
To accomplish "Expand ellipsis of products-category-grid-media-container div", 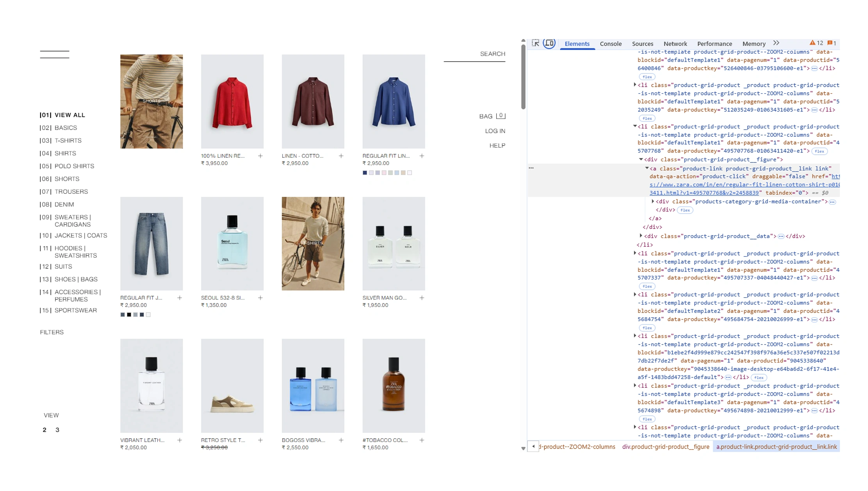I will 832,202.
